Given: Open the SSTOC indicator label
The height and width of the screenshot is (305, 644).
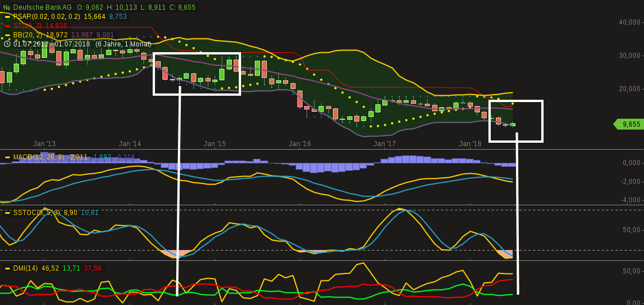Looking at the screenshot, I should pyautogui.click(x=37, y=213).
